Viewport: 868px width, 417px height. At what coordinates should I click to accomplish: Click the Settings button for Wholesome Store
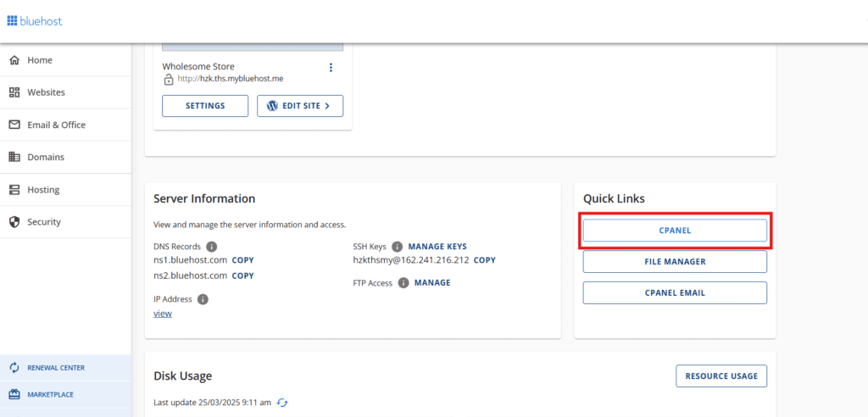[x=205, y=106]
